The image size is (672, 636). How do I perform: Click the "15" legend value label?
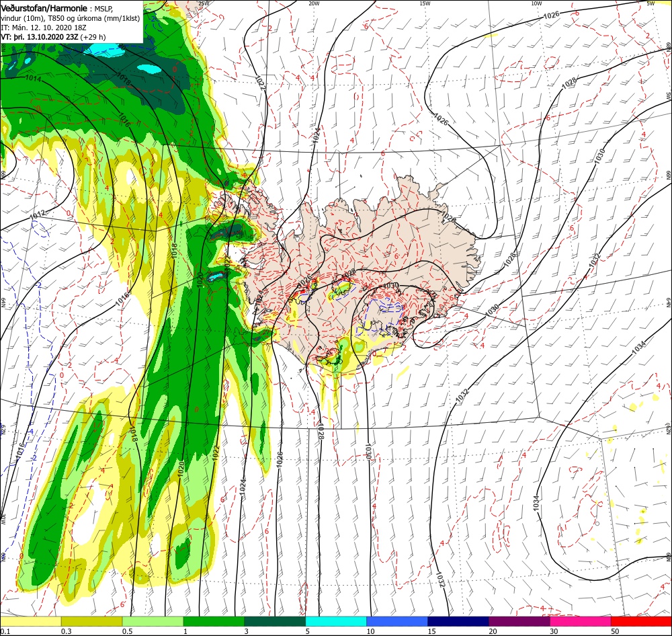click(431, 631)
